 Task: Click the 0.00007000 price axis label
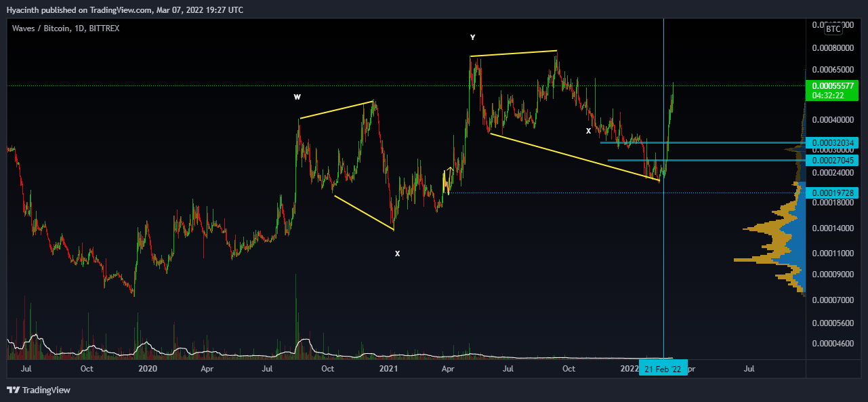[833, 300]
